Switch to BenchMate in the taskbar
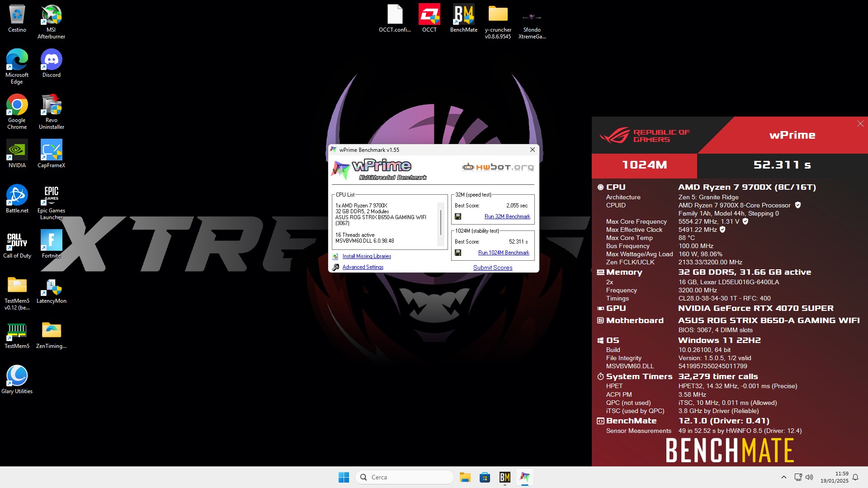The width and height of the screenshot is (868, 488). 505,477
